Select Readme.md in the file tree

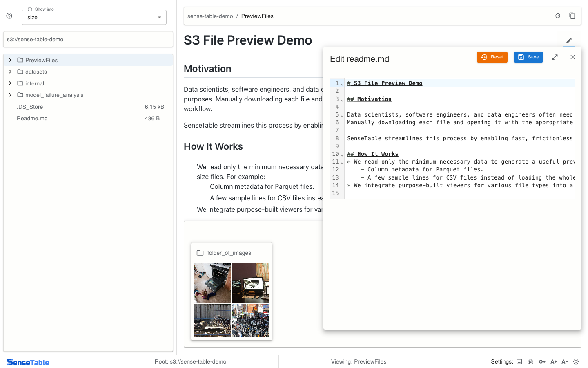[32, 118]
